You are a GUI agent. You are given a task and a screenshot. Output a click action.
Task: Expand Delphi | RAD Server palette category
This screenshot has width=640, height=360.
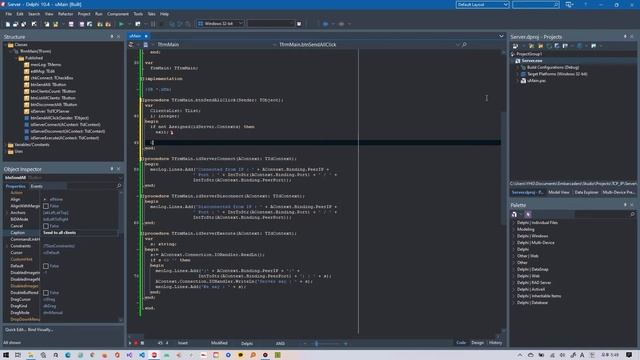point(513,283)
